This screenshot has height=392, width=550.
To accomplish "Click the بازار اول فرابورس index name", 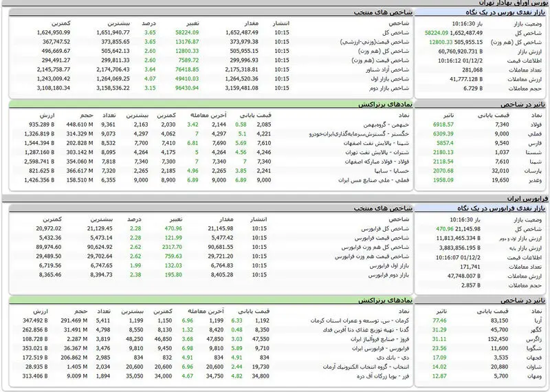I will (389, 265).
